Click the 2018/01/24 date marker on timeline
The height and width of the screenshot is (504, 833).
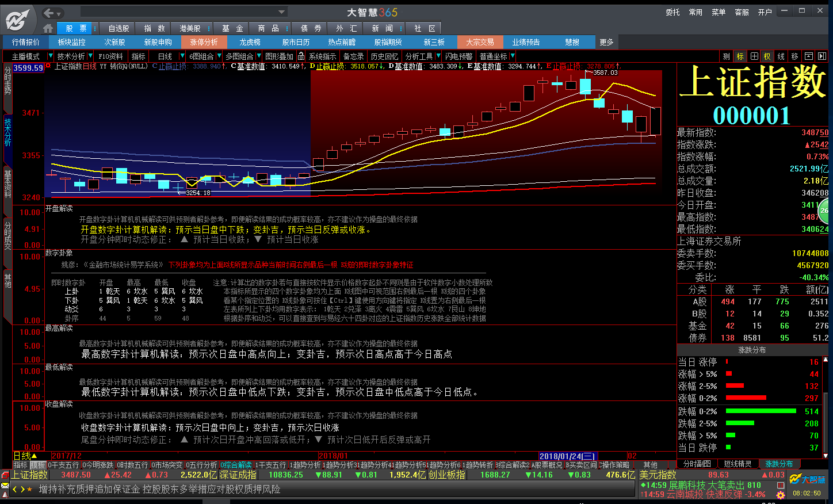pos(568,456)
